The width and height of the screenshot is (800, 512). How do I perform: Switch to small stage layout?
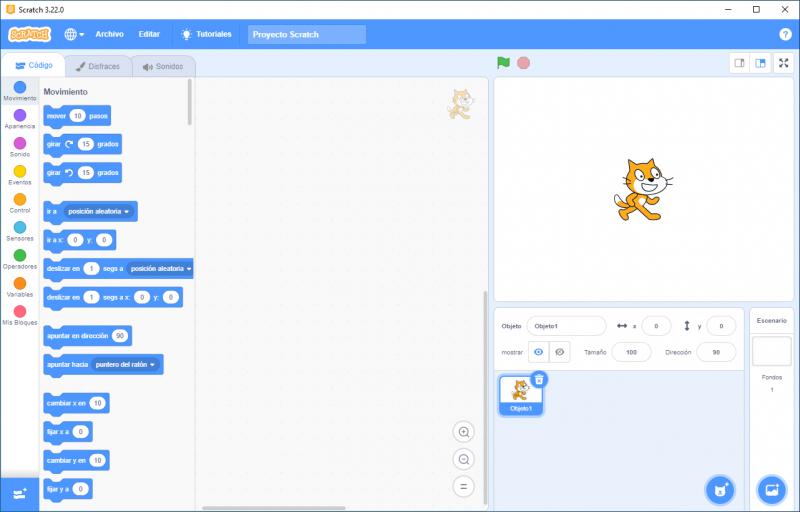tap(740, 63)
